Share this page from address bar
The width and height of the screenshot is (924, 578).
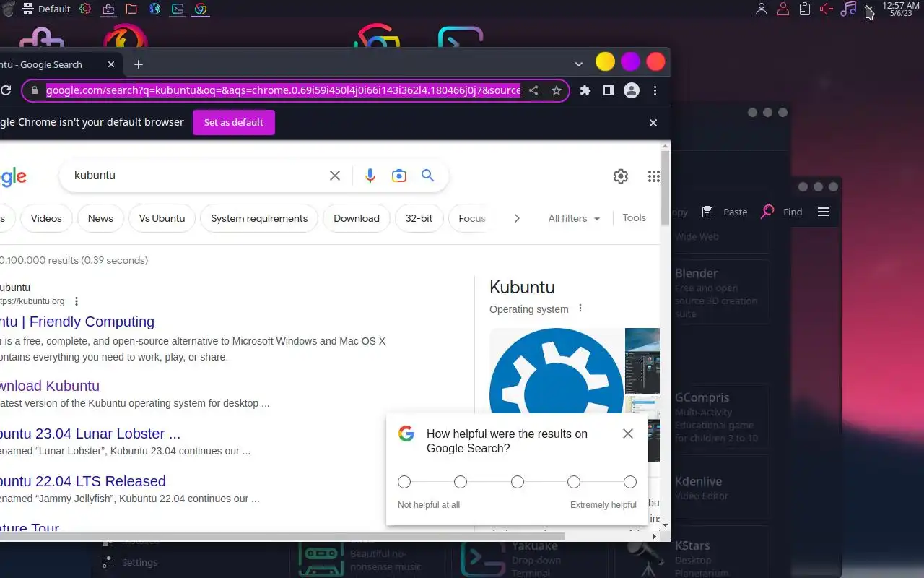533,90
